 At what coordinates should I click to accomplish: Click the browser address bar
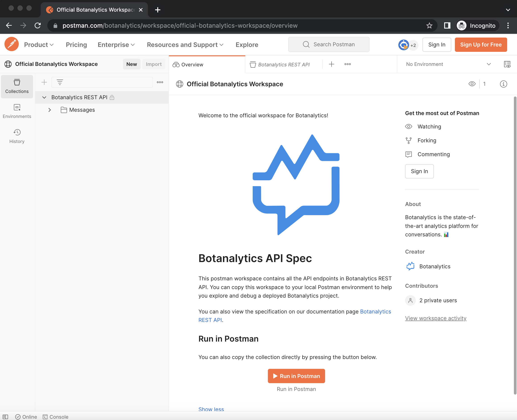(x=242, y=25)
